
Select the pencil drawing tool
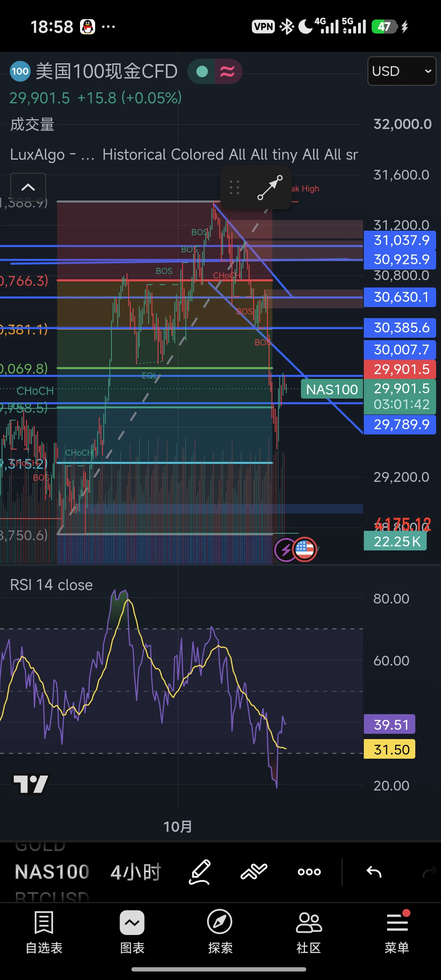200,872
